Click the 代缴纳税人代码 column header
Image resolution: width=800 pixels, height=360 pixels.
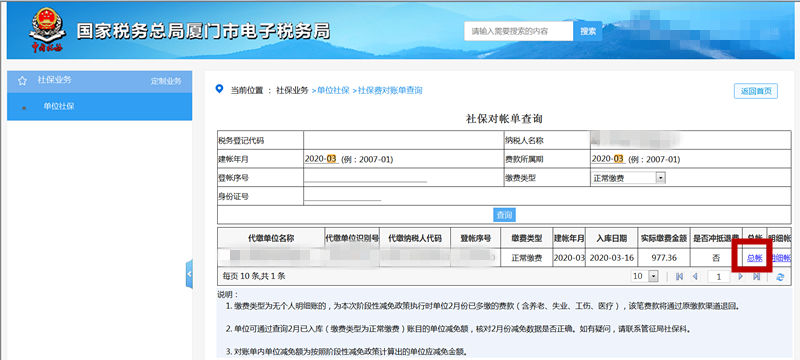[415, 238]
